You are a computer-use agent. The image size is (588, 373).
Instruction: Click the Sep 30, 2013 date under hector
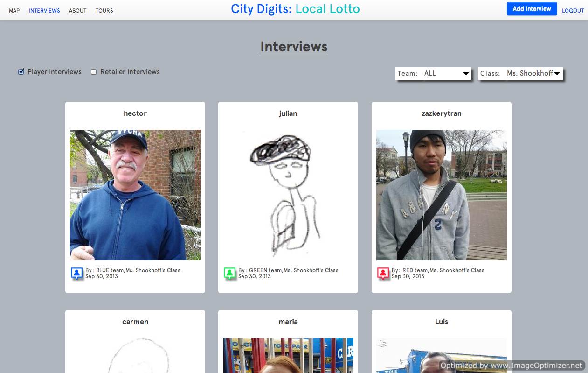[x=102, y=276]
